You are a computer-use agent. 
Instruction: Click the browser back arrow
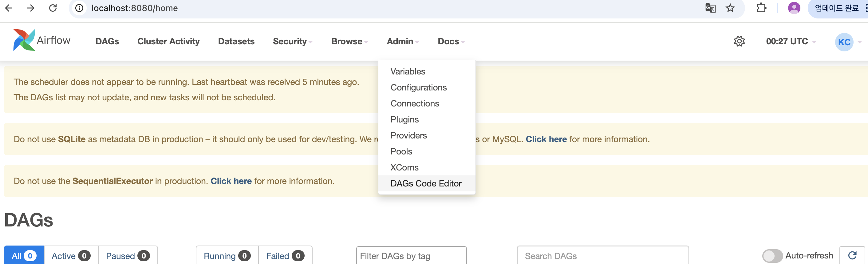click(9, 8)
